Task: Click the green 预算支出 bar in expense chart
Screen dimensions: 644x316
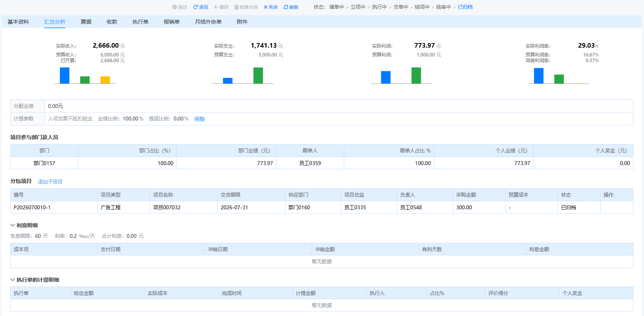Action: (x=258, y=75)
